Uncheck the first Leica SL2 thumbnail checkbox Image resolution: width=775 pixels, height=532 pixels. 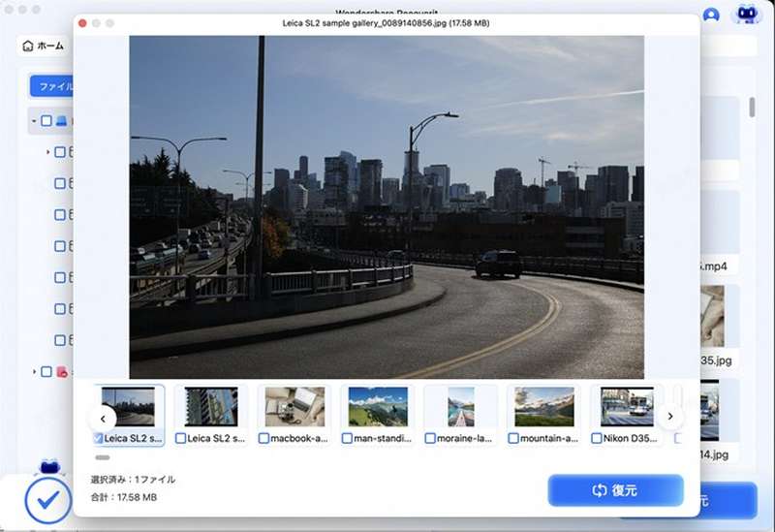pyautogui.click(x=98, y=439)
